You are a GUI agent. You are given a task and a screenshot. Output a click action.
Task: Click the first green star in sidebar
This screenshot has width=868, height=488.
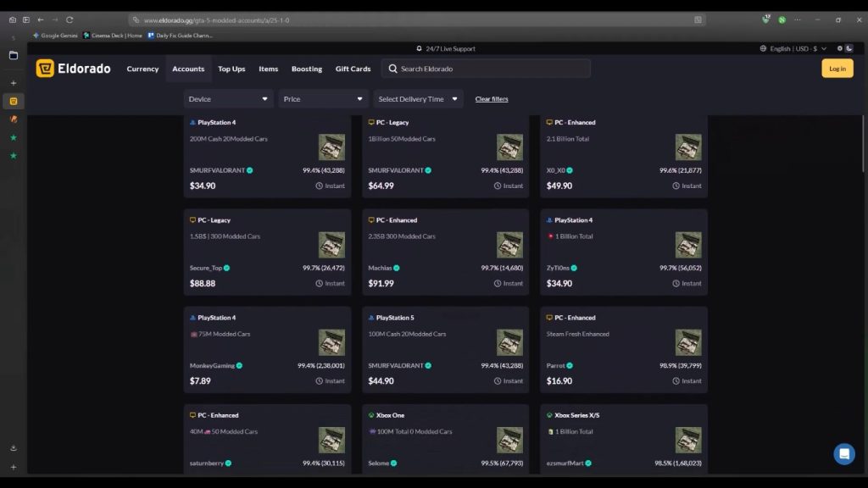tap(14, 138)
